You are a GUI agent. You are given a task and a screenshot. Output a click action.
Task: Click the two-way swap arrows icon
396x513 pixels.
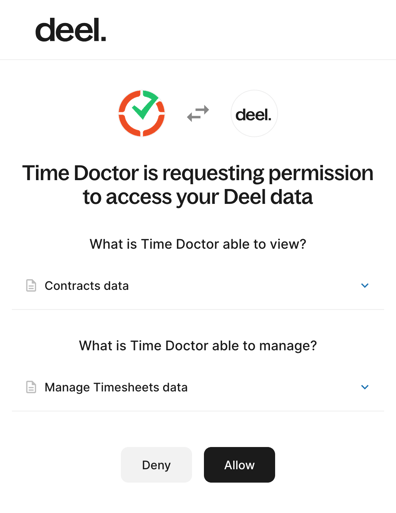point(198,113)
